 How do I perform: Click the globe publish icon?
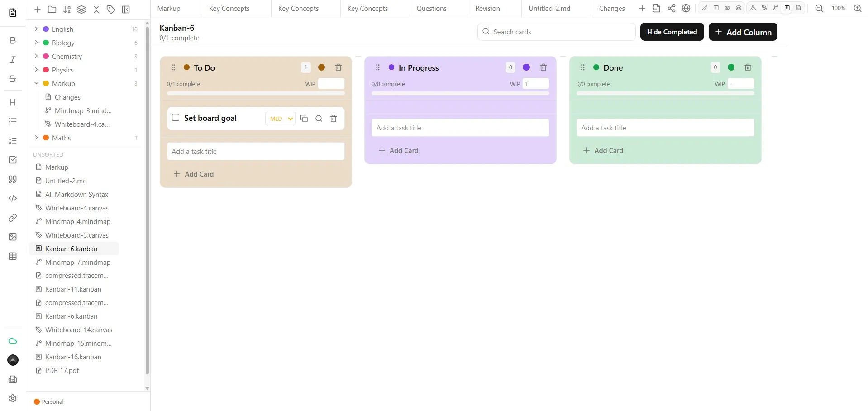686,8
